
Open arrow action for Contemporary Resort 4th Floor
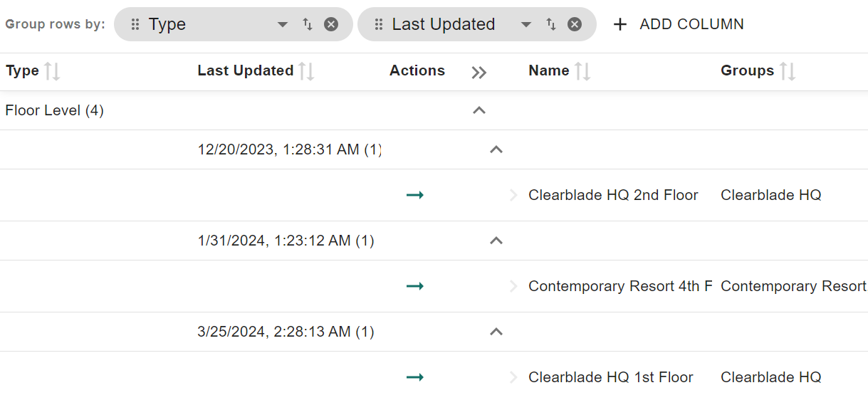pyautogui.click(x=415, y=286)
